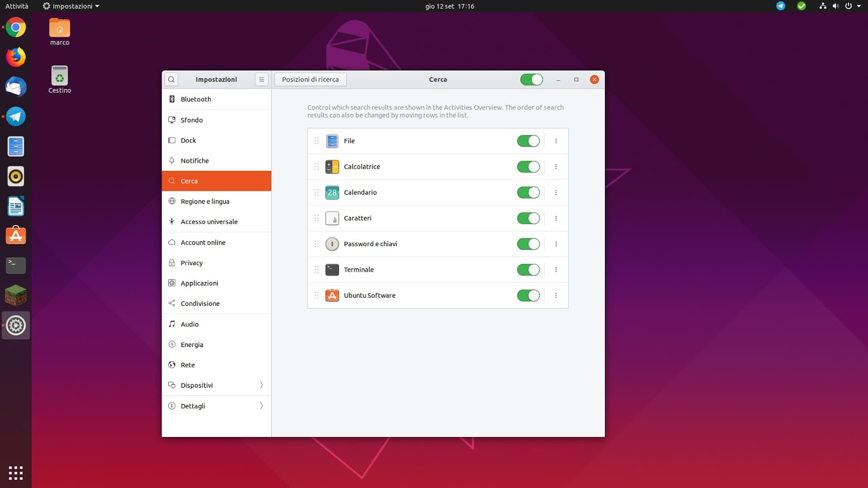Open the three-dot menu for Calendario row

click(556, 192)
